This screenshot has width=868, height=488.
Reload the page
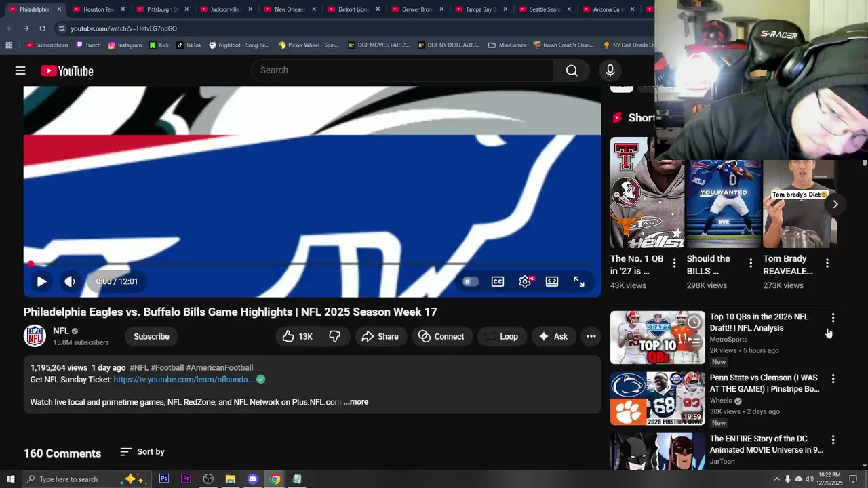coord(42,28)
